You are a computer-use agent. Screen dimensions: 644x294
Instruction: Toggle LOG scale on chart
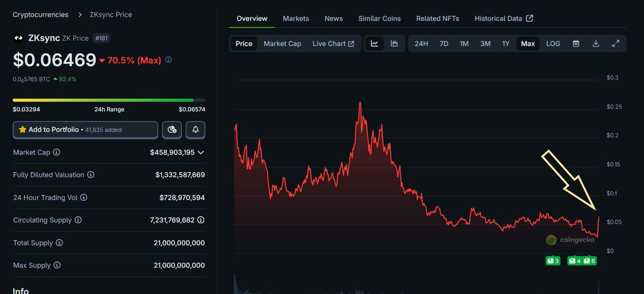tap(553, 43)
